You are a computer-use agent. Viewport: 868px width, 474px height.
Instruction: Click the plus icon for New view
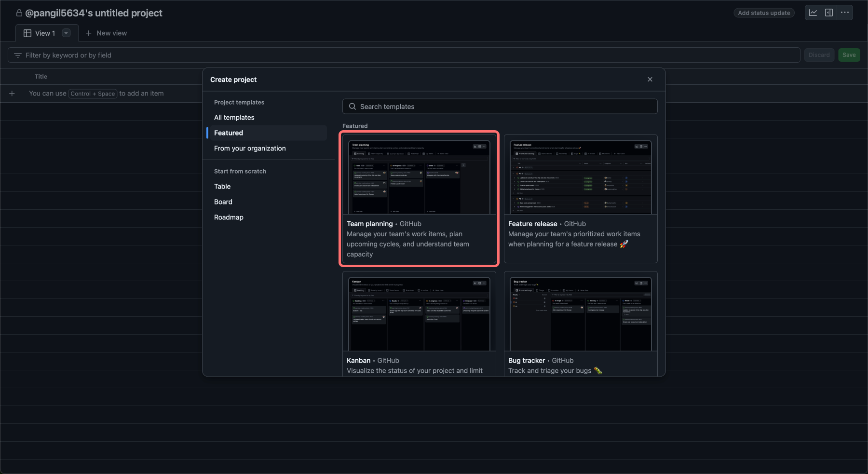coord(88,33)
